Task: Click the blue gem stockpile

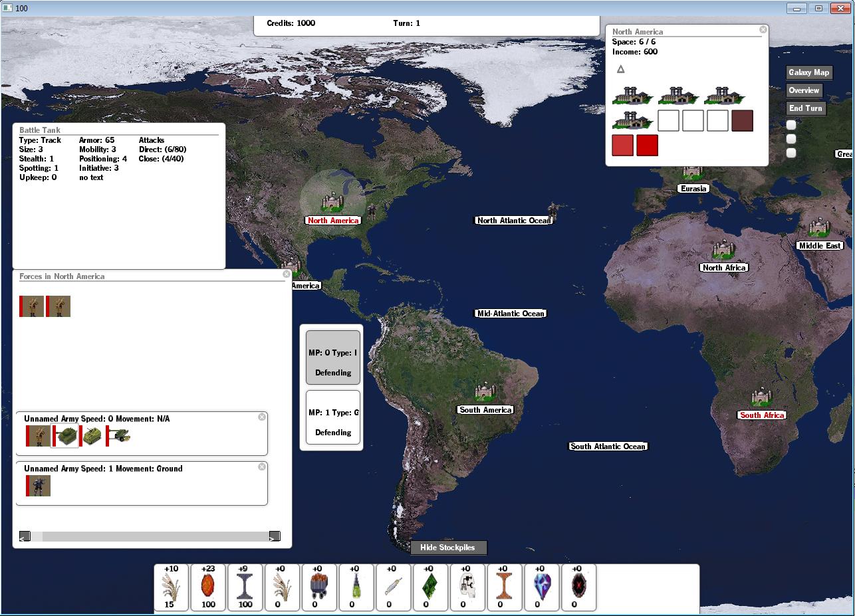Action: [x=543, y=587]
